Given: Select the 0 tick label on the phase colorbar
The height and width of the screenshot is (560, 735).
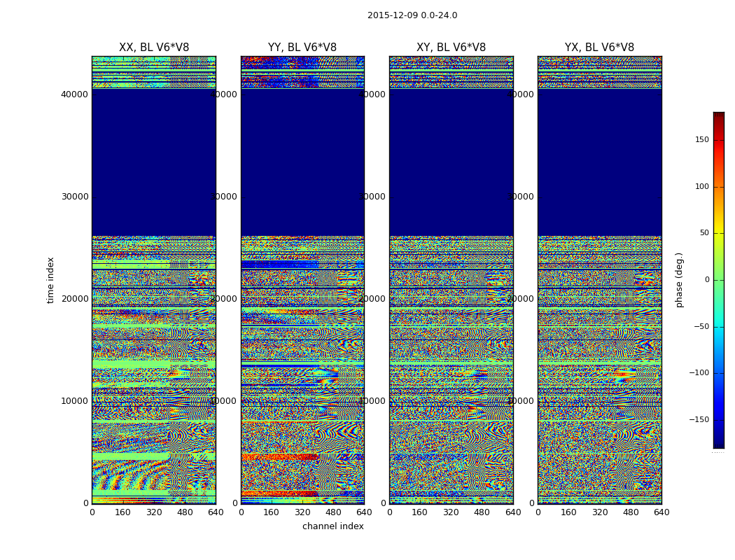Looking at the screenshot, I should click(x=706, y=280).
